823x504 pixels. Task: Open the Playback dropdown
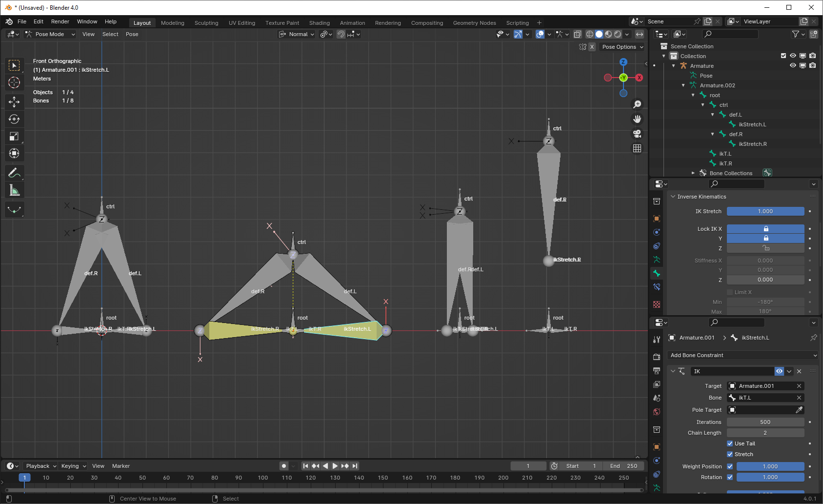[x=41, y=466]
